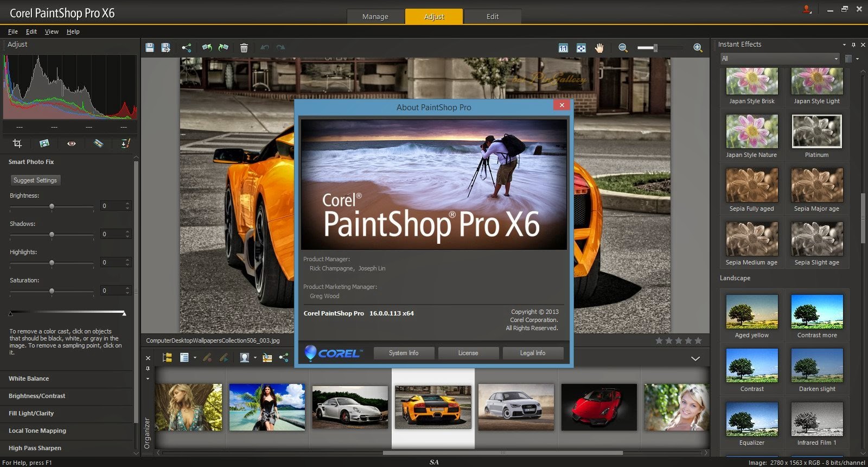868x467 pixels.
Task: Toggle the Organizer navigation folder tree icon
Action: (x=167, y=357)
